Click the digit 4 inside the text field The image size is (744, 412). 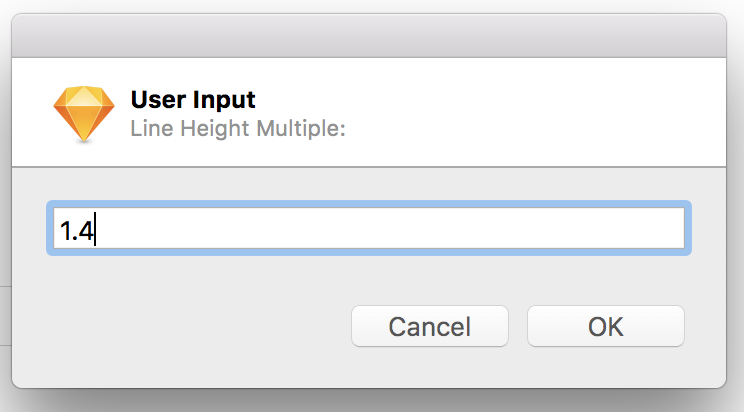point(85,231)
